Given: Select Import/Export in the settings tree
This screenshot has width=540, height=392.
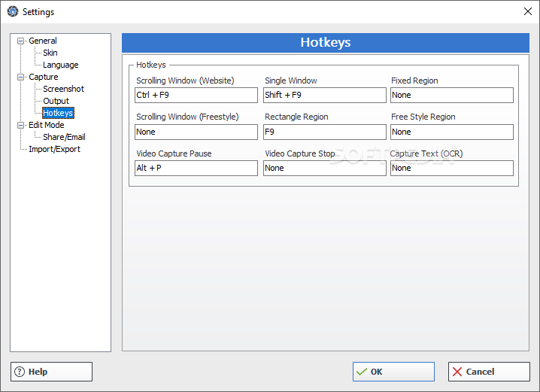Looking at the screenshot, I should tap(54, 149).
